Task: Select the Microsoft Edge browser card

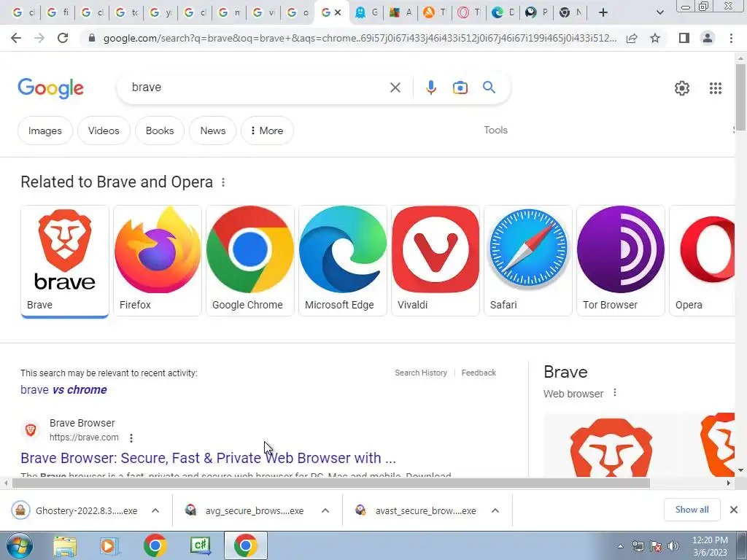Action: click(x=343, y=261)
